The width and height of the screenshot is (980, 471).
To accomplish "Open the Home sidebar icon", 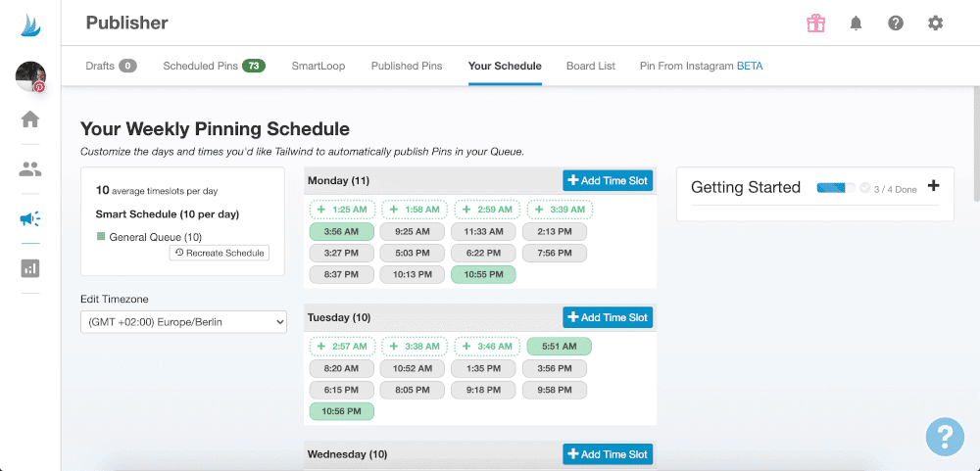I will tap(30, 119).
